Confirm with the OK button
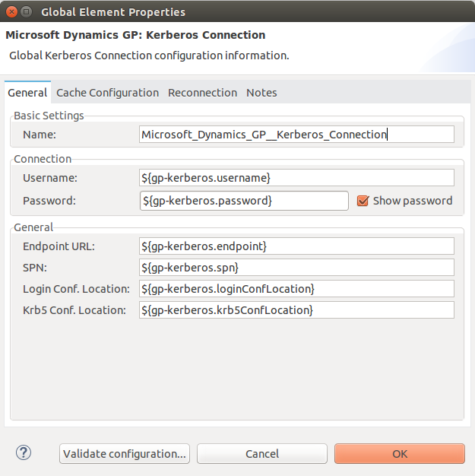 pyautogui.click(x=400, y=454)
